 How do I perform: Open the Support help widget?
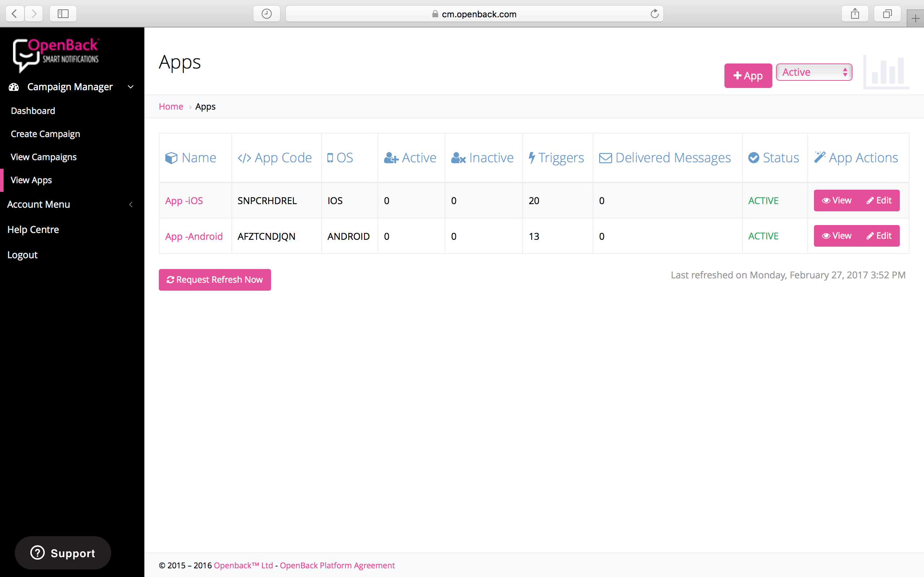(x=63, y=552)
